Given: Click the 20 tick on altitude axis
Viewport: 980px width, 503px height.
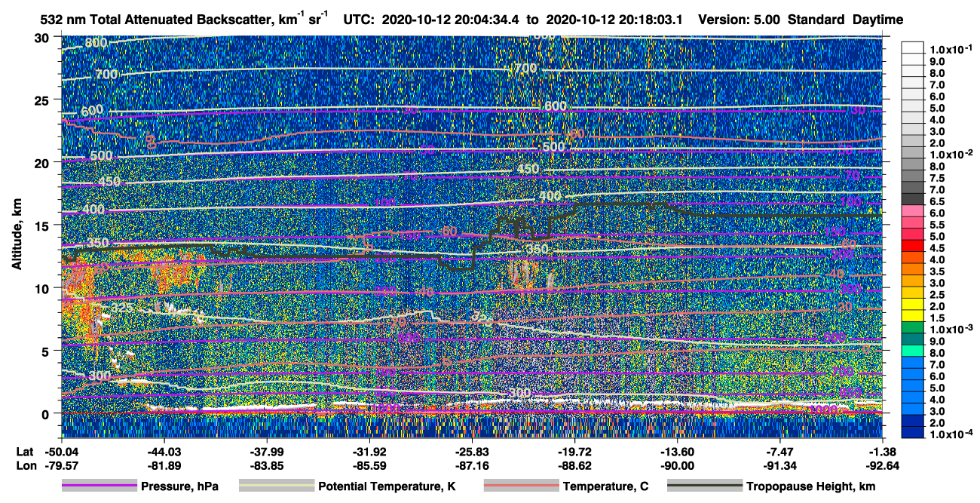Looking at the screenshot, I should [43, 163].
